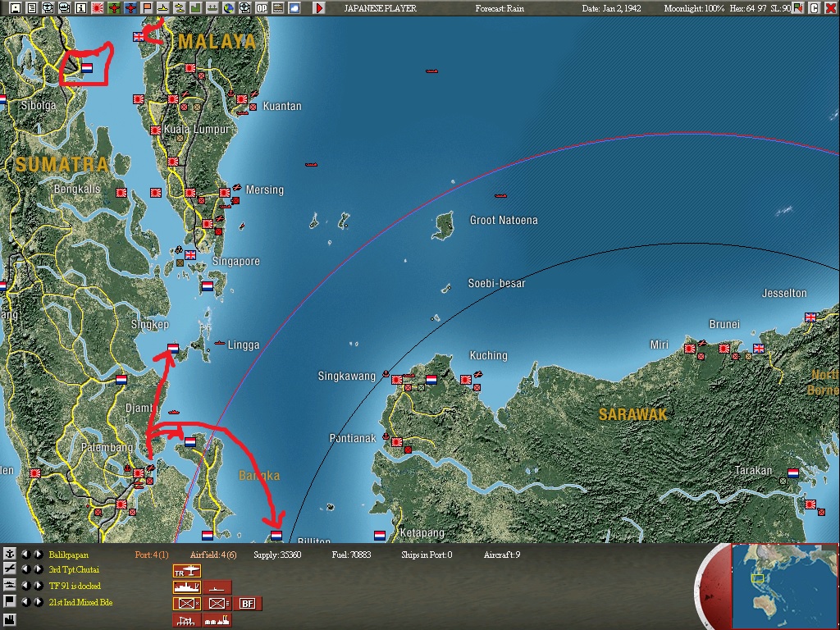Select the Japanese base marker at Mersing
840x630 pixels.
[225, 192]
